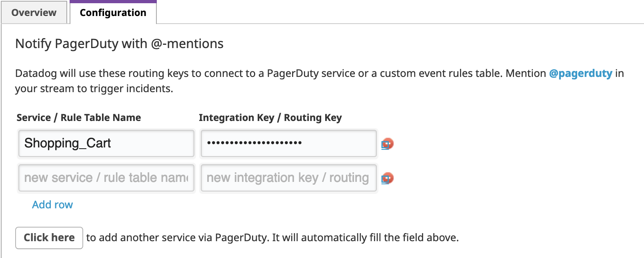644x258 pixels.
Task: Click the Integration Key / Routing Key header
Action: point(270,117)
